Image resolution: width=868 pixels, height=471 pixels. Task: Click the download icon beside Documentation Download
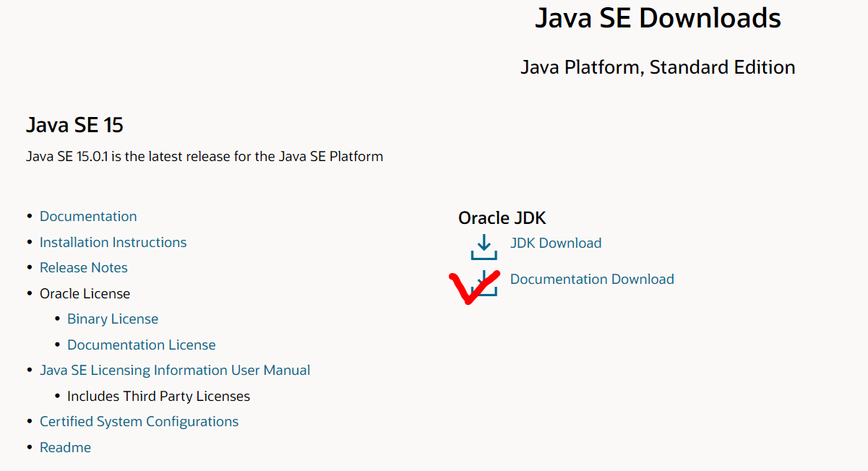coord(484,282)
